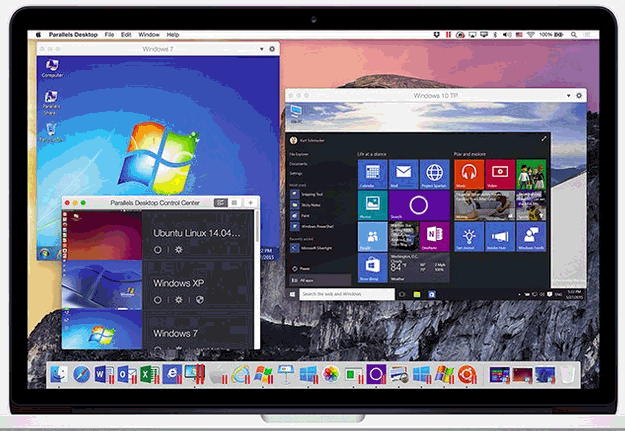Click File Explorer in the Start menu
The height and width of the screenshot is (431, 625).
[299, 154]
